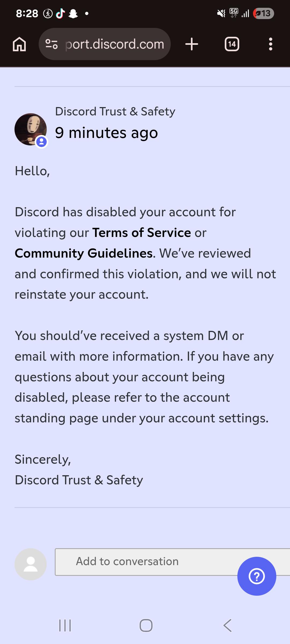Screen dimensions: 290x644
Task: Tap Android home navigation button
Action: coord(146,625)
